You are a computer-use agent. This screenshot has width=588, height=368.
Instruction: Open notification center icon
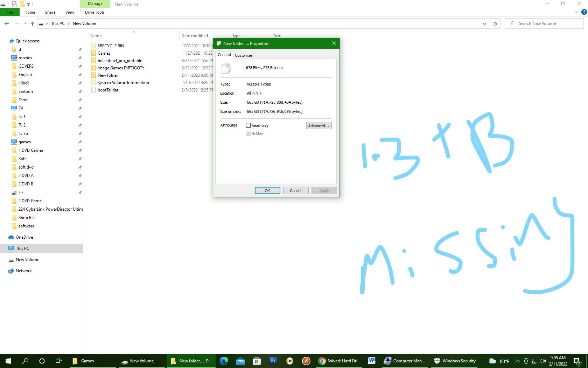[577, 361]
